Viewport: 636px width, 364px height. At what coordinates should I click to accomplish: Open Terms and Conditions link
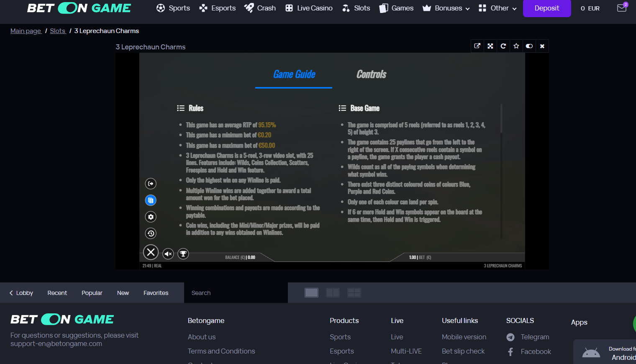tap(221, 351)
